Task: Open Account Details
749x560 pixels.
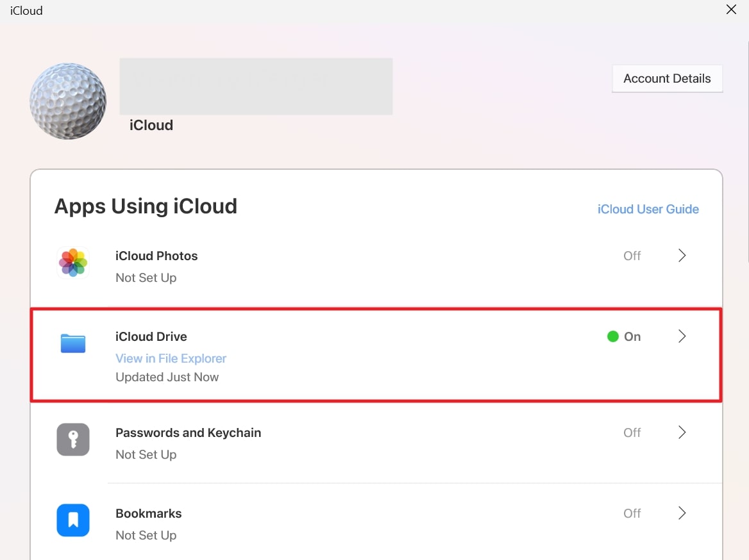Action: click(667, 79)
